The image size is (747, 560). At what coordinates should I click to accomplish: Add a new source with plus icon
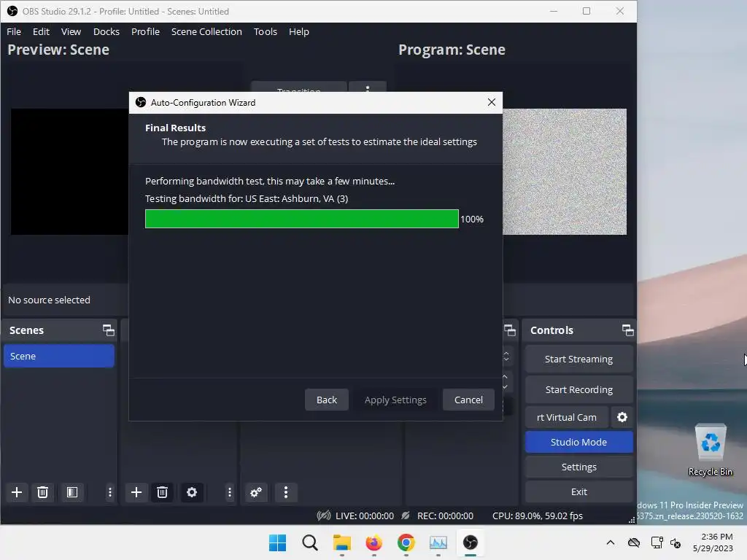tap(136, 492)
